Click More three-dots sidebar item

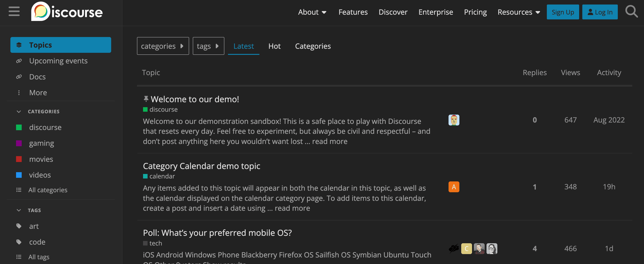click(x=19, y=93)
